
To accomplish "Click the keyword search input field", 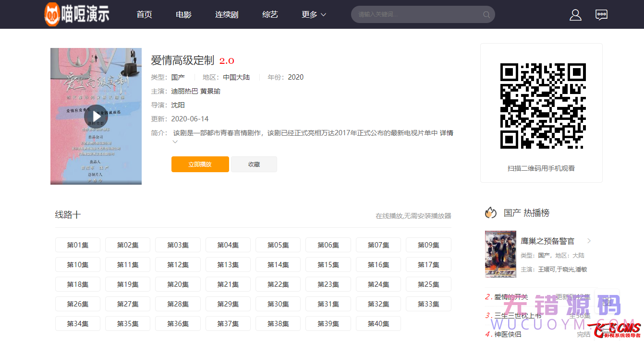I will [413, 14].
